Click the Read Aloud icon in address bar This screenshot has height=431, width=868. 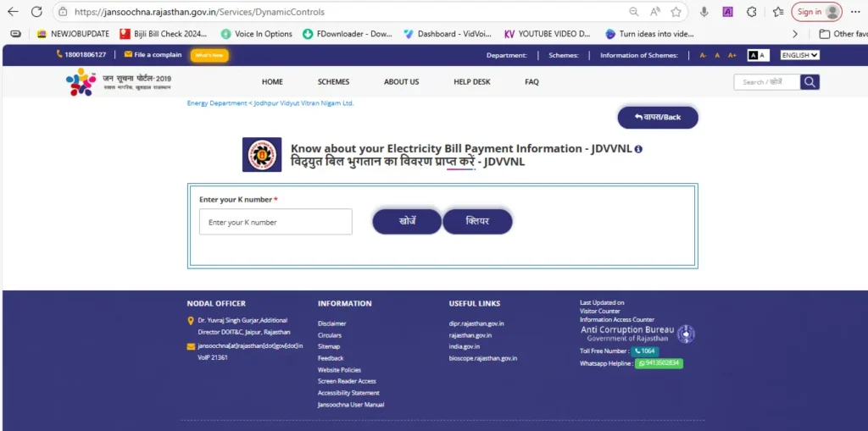click(x=655, y=12)
